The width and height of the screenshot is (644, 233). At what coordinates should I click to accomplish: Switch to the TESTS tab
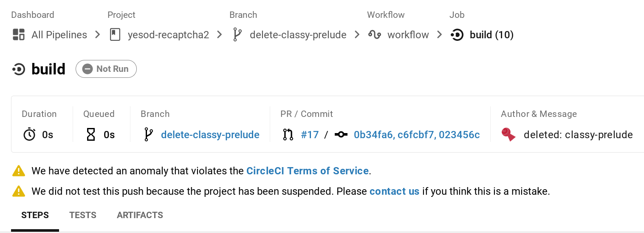point(83,215)
